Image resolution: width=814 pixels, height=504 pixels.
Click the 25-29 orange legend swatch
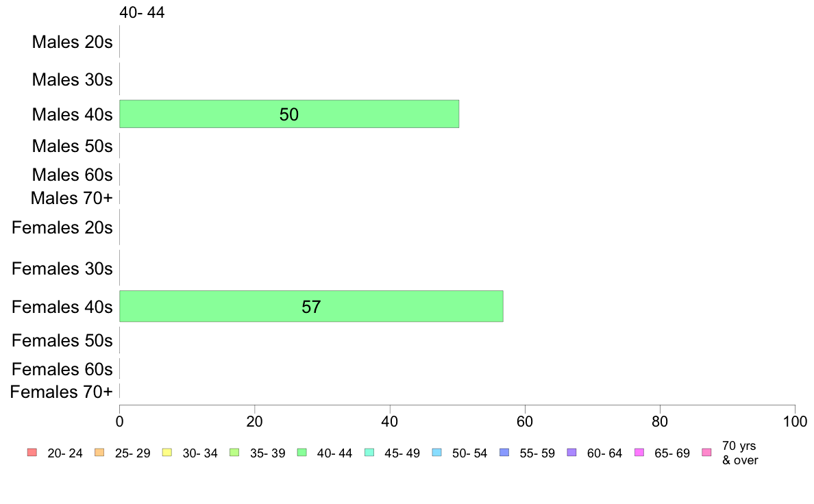tap(99, 452)
